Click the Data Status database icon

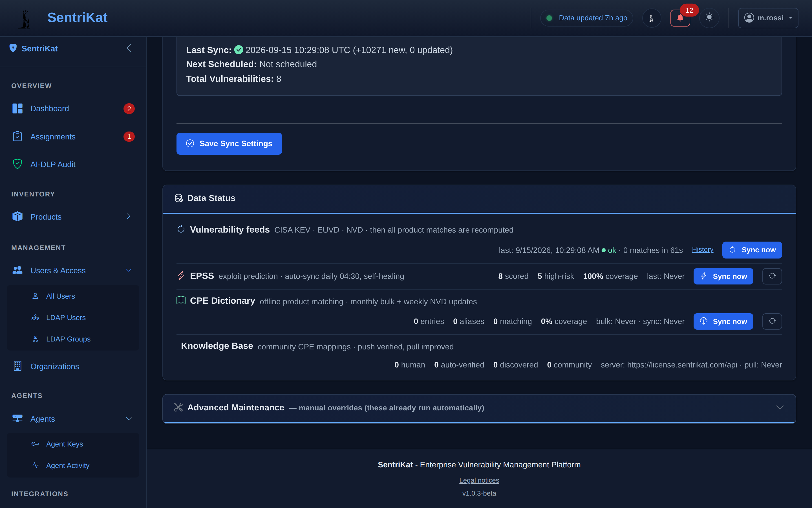[x=179, y=198]
